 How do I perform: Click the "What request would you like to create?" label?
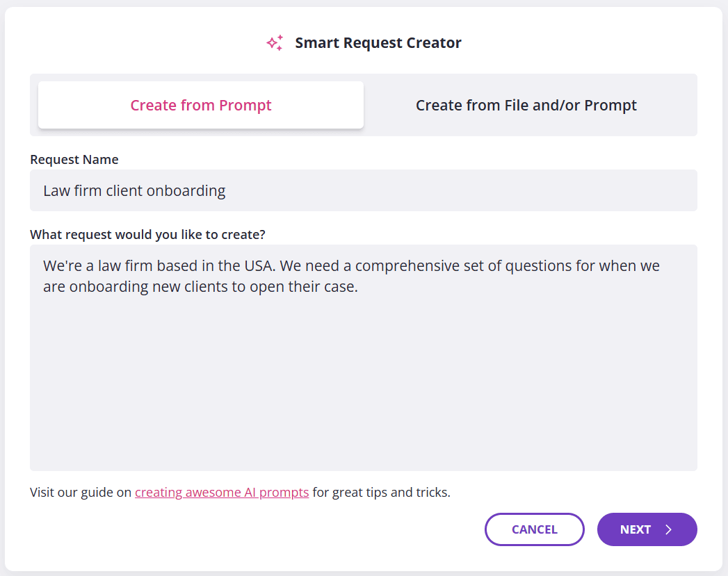coord(147,235)
